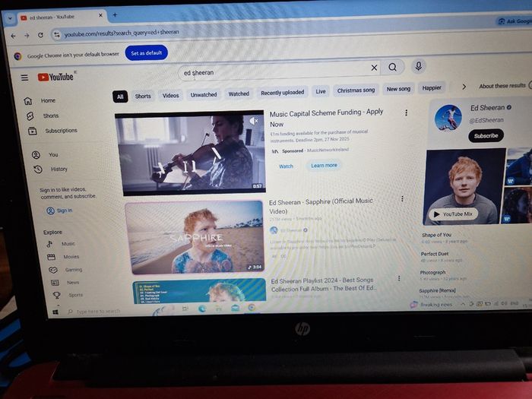The height and width of the screenshot is (399, 532).
Task: Filter results by Watched chip
Action: (x=239, y=93)
